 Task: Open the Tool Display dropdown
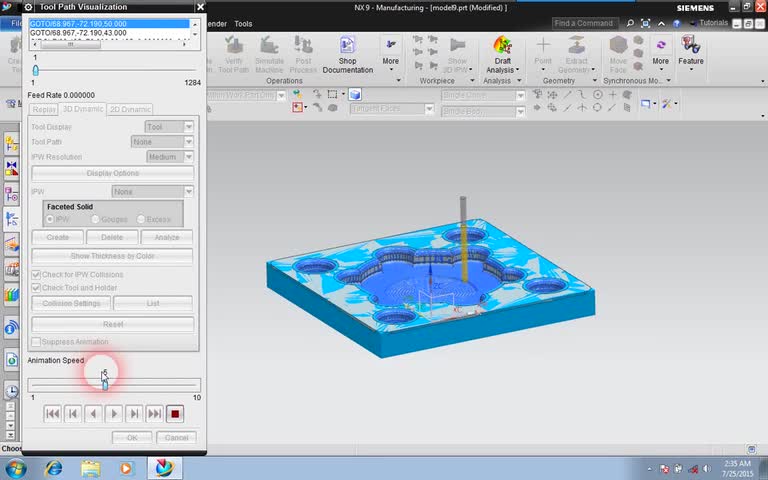point(169,127)
